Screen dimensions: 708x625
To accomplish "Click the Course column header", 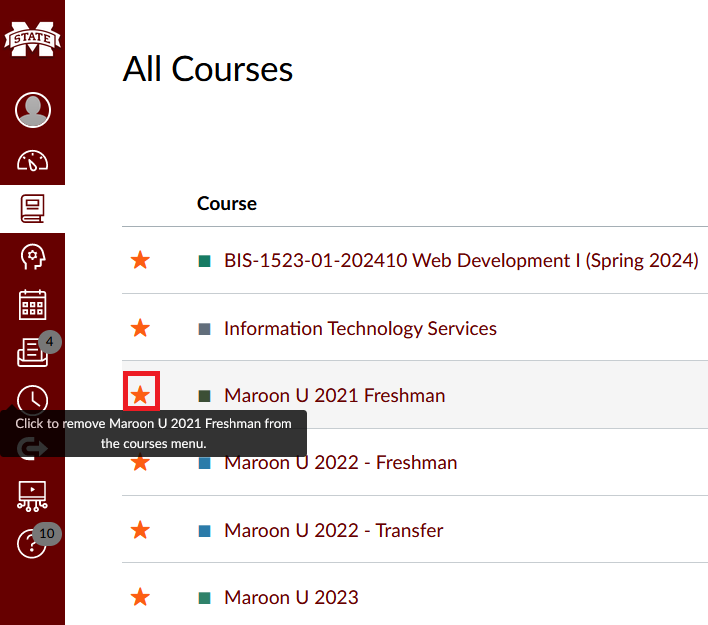I will tap(227, 204).
